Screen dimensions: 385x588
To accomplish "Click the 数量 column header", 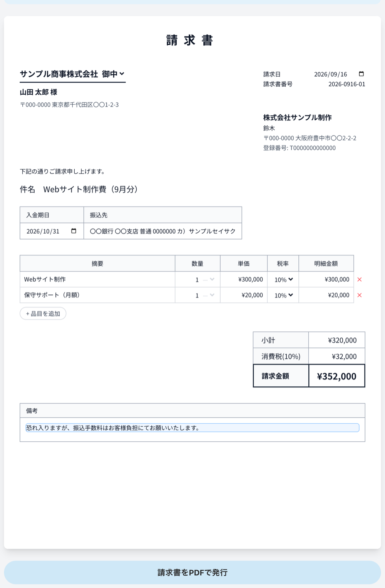I will pyautogui.click(x=198, y=264).
